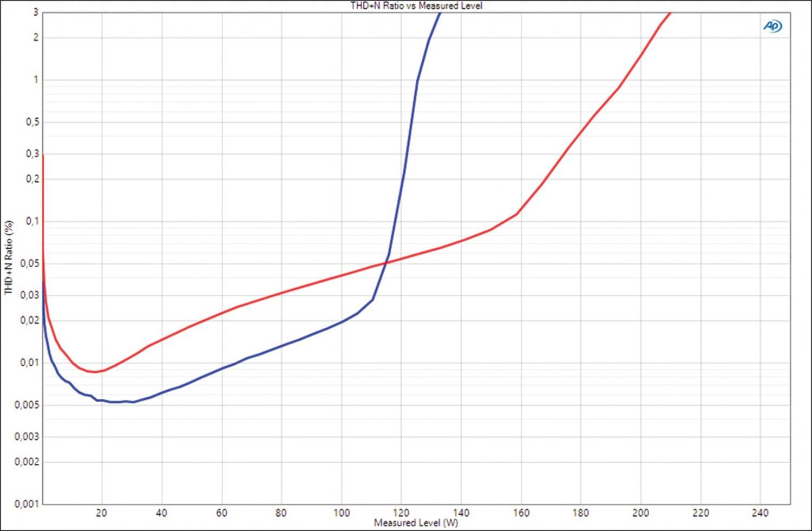
Task: Click the y-axis label 0,005
Action: 27,405
